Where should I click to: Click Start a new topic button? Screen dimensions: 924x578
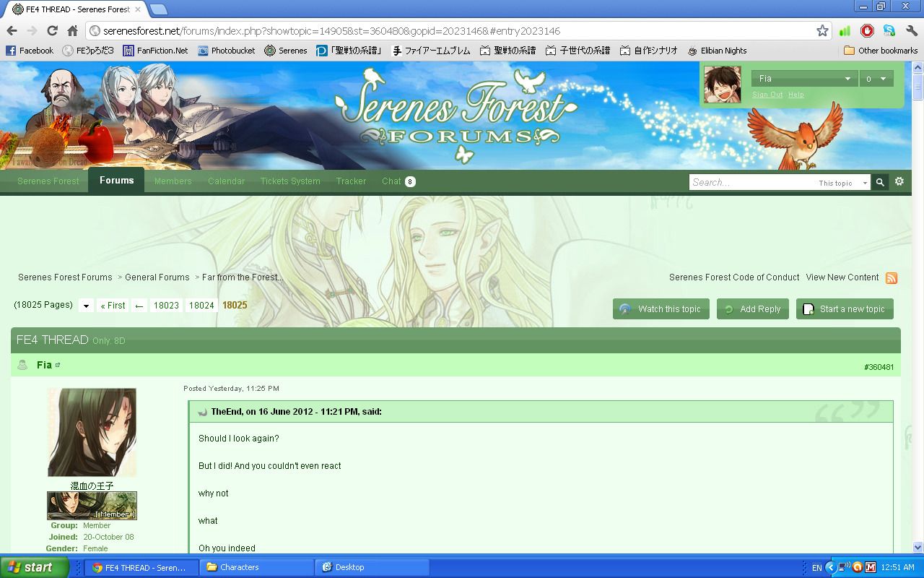point(845,309)
